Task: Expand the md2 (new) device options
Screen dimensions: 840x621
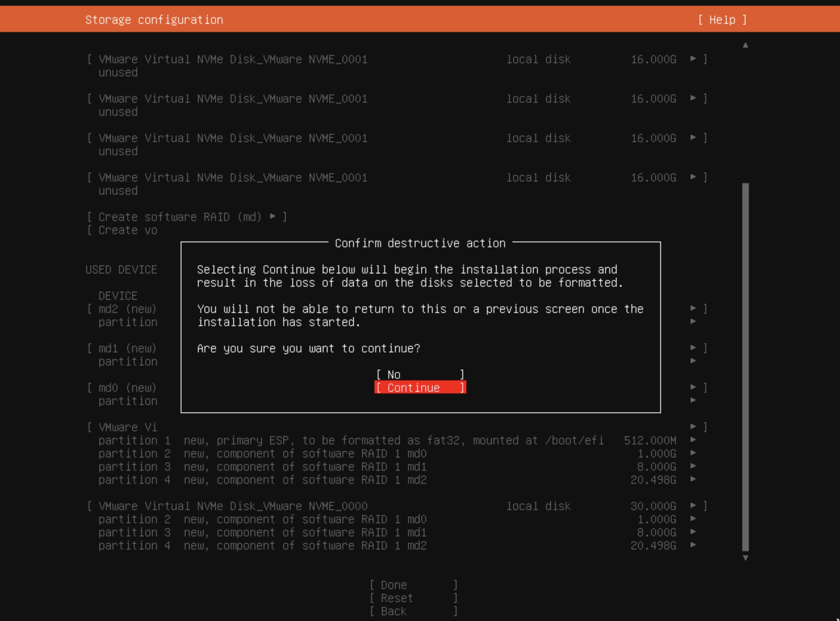Action: point(693,308)
